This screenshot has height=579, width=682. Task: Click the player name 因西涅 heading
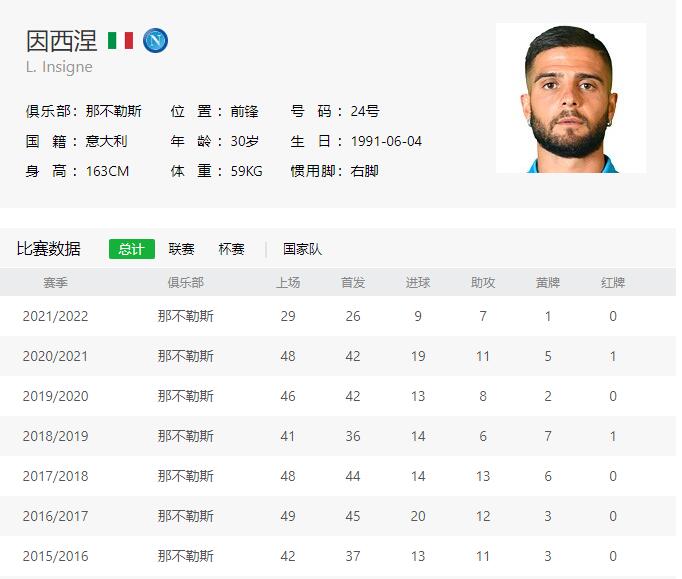[61, 41]
